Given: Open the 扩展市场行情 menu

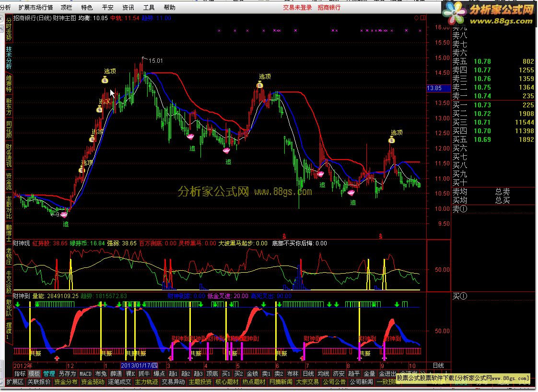Looking at the screenshot, I should click(x=35, y=7).
